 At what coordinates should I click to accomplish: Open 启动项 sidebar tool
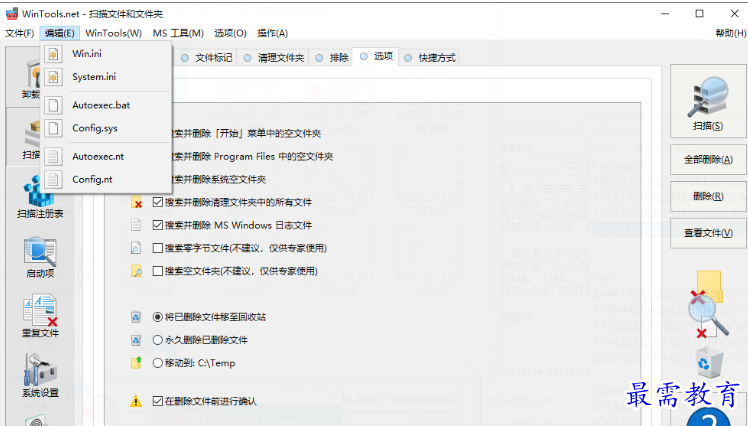coord(40,258)
